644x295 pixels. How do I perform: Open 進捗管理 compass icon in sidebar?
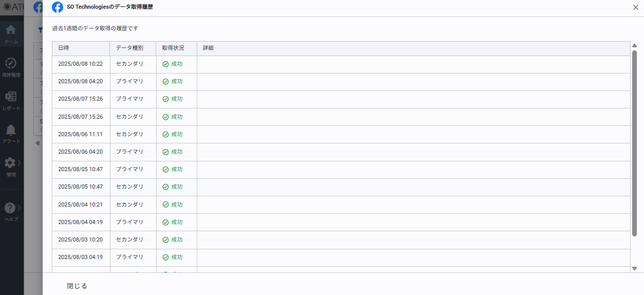11,64
